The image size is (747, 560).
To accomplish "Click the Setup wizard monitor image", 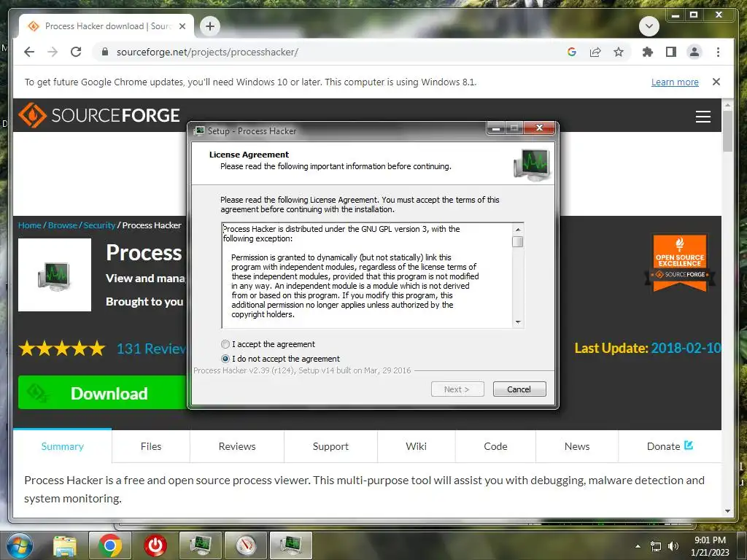I will click(532, 164).
